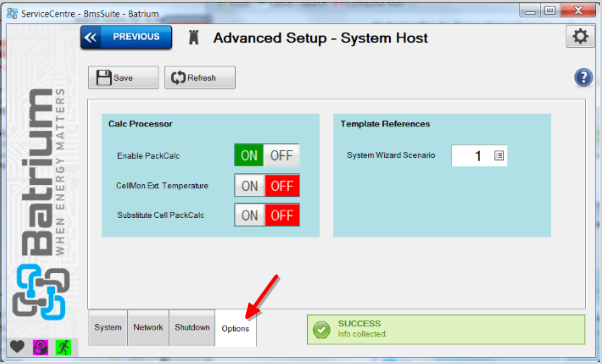Click the CellMon Ext Temperature label
Screen dimensions: 602x364
(162, 186)
